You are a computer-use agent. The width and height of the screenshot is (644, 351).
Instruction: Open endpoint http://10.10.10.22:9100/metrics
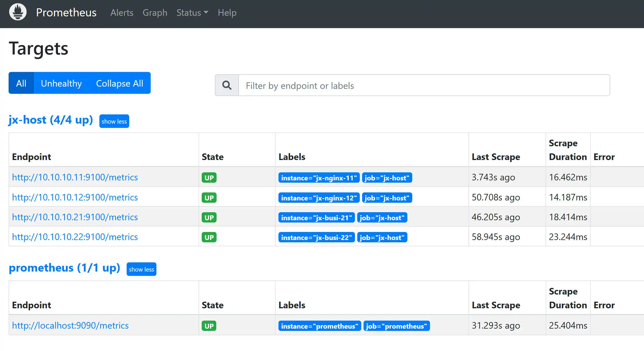pyautogui.click(x=75, y=237)
